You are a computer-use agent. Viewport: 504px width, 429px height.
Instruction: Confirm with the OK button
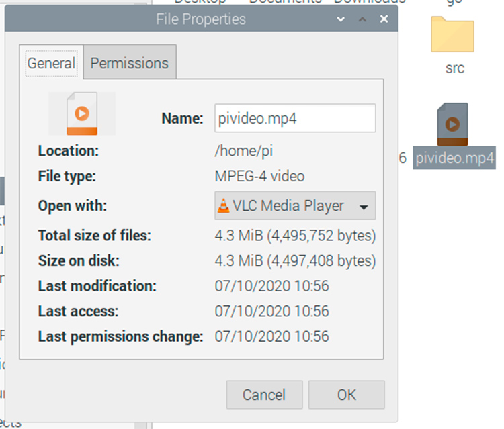tap(346, 395)
